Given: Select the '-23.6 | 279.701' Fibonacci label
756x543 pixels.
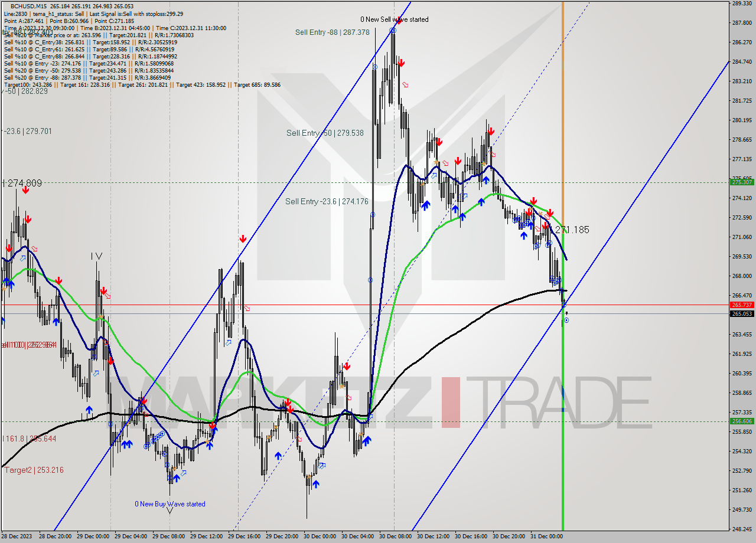Looking at the screenshot, I should (x=28, y=131).
